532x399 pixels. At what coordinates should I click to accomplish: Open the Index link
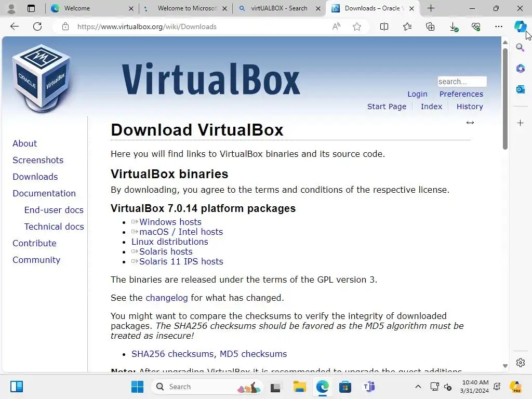pyautogui.click(x=431, y=107)
